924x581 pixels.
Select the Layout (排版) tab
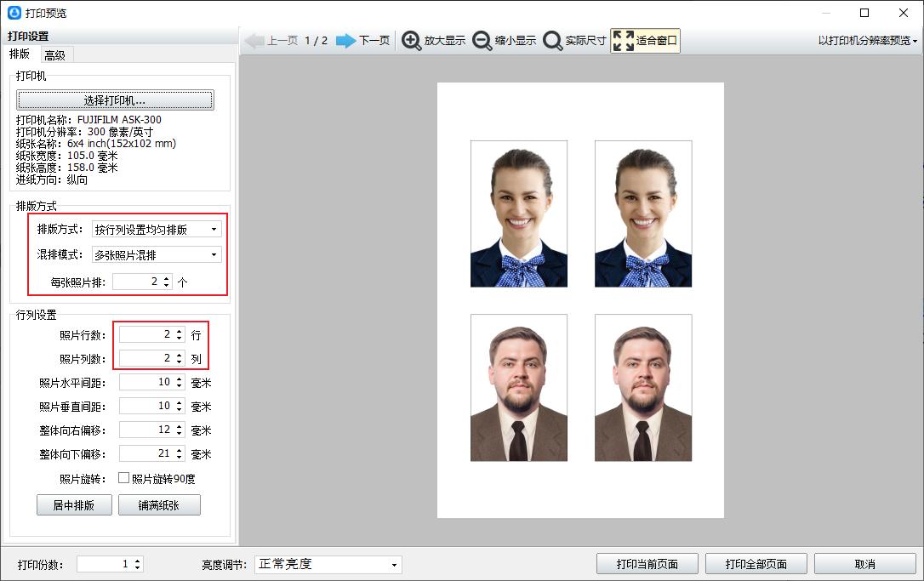point(19,54)
